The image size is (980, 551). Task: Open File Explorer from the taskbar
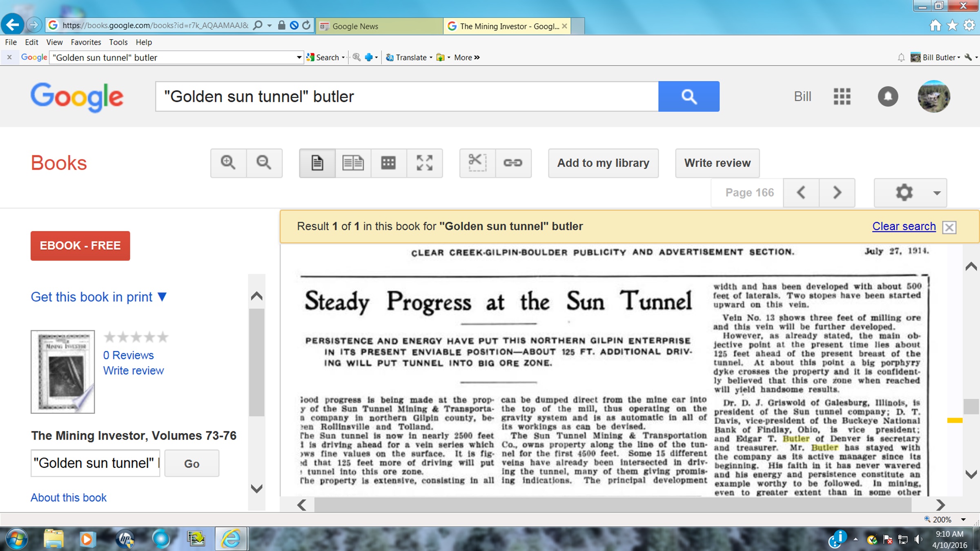click(x=54, y=539)
